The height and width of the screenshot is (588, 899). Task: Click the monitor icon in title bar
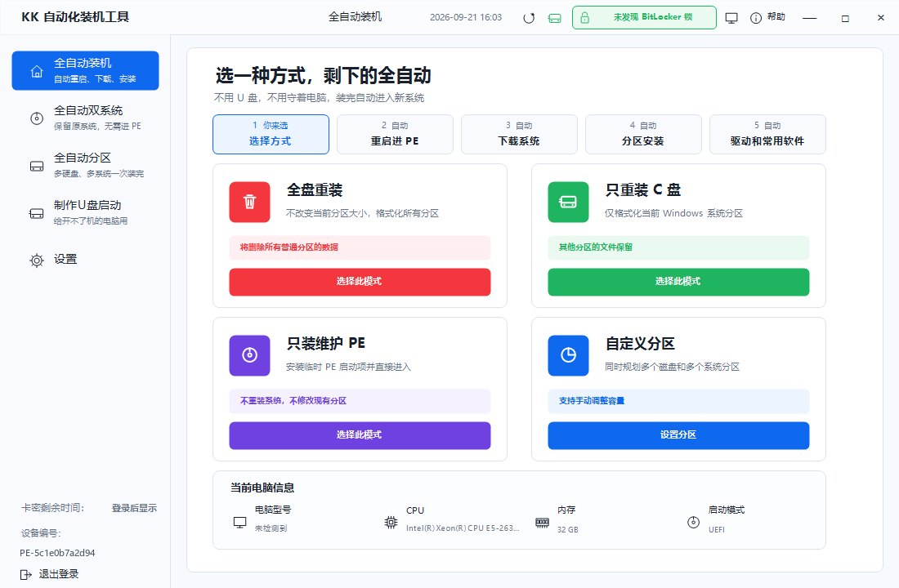(731, 18)
